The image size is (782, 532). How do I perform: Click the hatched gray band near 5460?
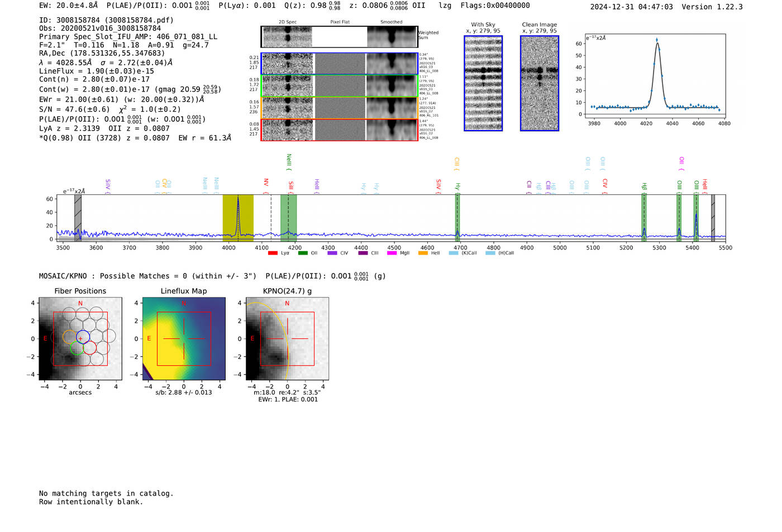click(713, 218)
